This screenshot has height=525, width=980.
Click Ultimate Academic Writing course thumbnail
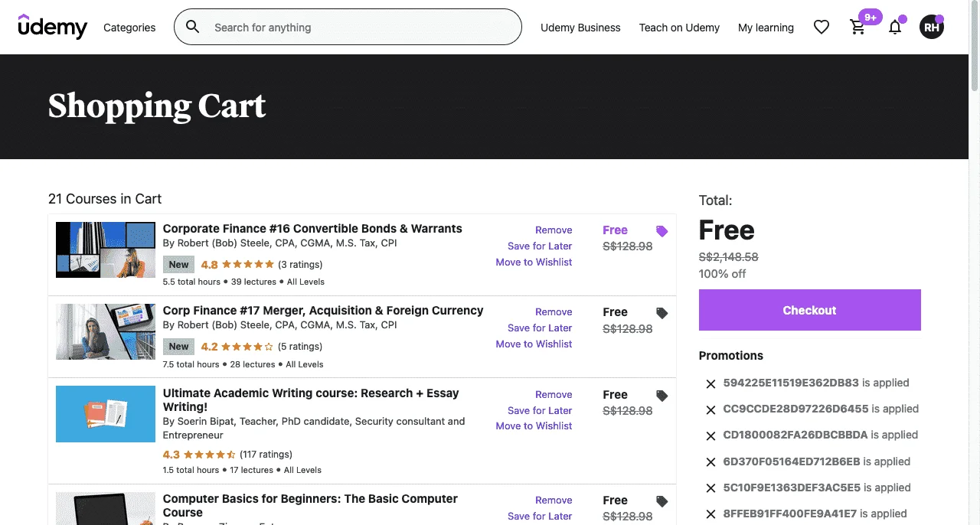click(x=106, y=414)
